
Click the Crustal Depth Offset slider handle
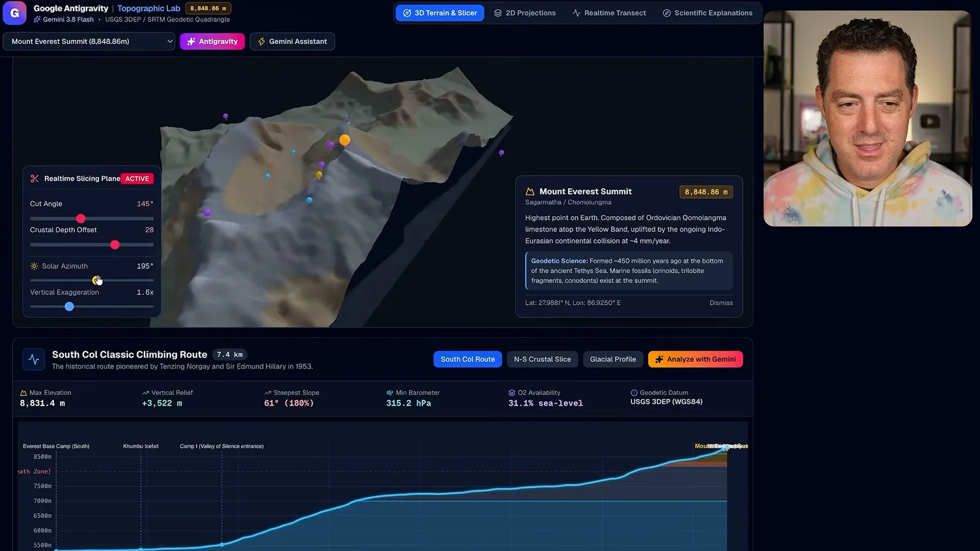pos(115,245)
